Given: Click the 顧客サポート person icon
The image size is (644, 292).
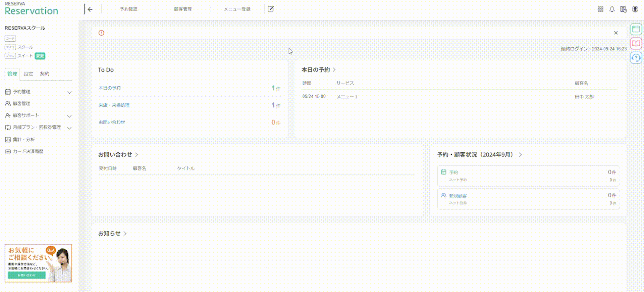Looking at the screenshot, I should click(8, 115).
